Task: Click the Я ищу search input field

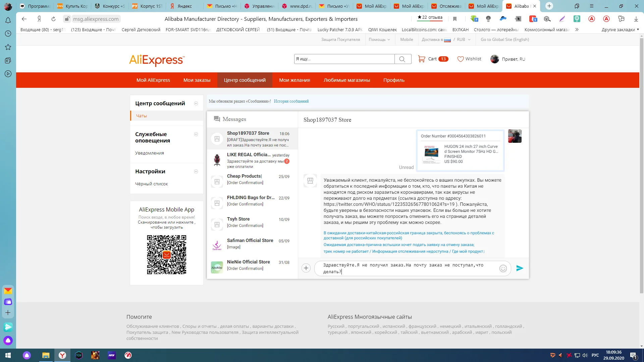Action: 344,59
